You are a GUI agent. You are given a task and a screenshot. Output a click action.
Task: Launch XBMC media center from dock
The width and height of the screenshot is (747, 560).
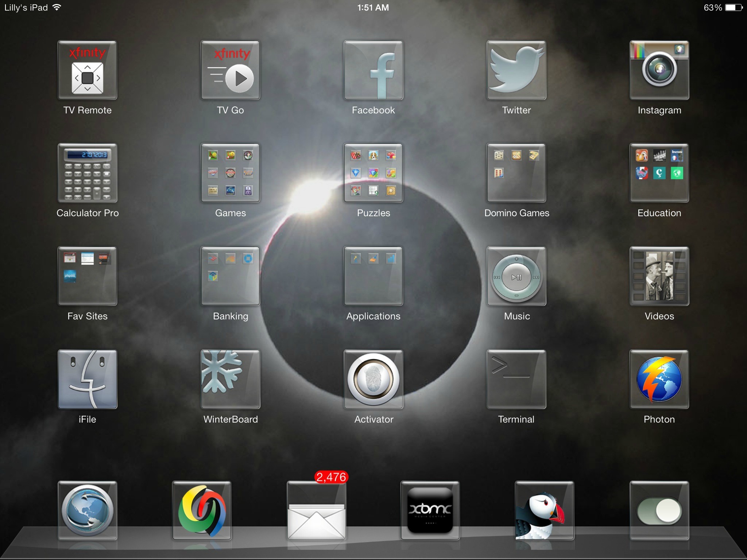click(430, 510)
